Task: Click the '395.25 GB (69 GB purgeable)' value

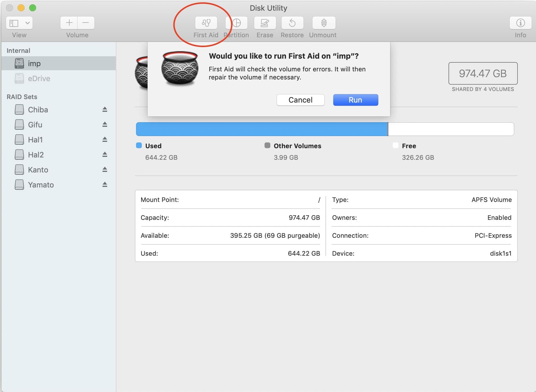Action: point(275,235)
